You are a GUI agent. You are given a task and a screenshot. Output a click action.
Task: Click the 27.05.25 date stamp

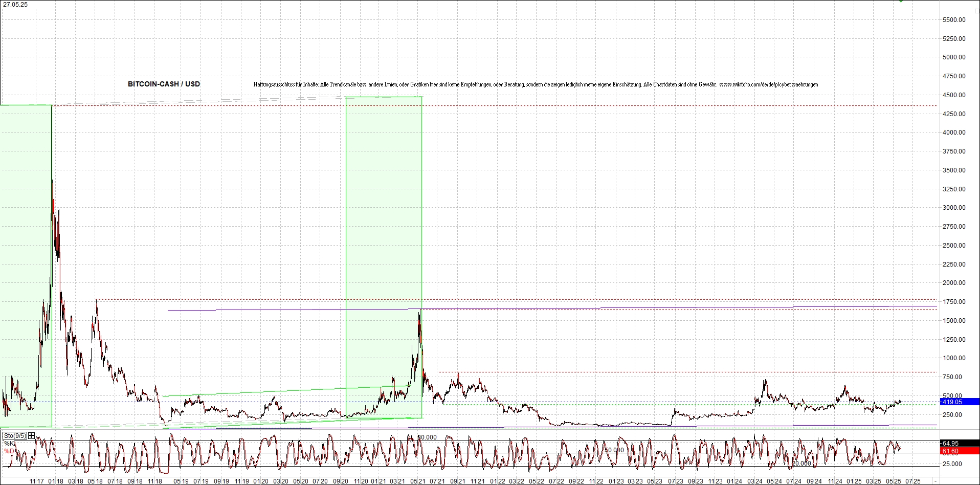(x=15, y=4)
